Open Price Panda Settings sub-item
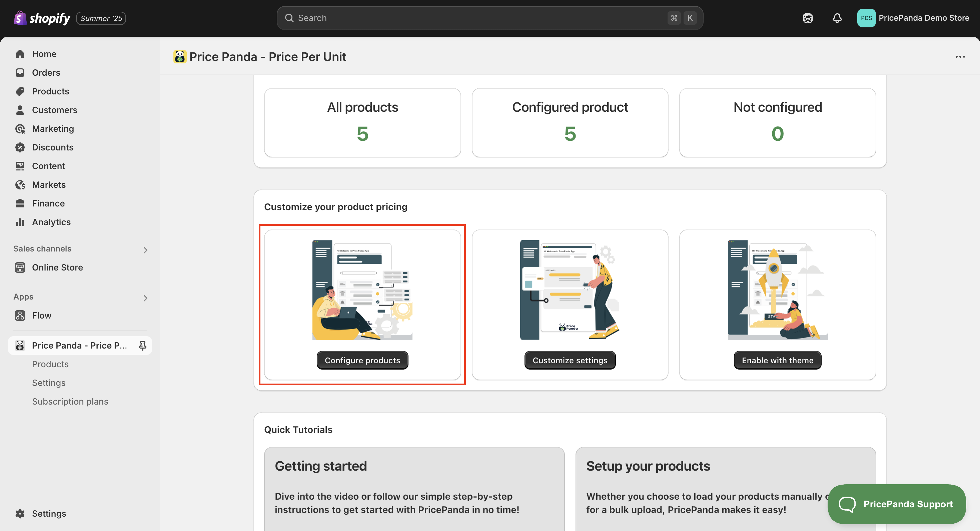 (x=49, y=383)
